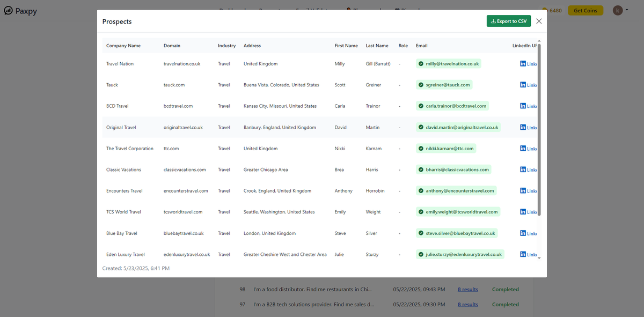The image size is (644, 317).
Task: Click LinkedIn icon for Encounters Travel row
Action: 523,190
